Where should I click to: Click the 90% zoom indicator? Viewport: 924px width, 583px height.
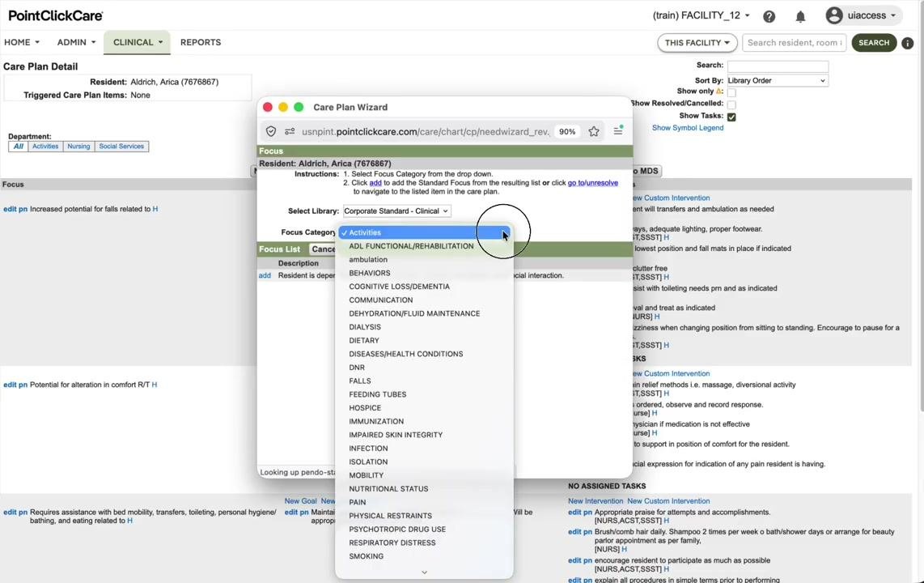click(x=567, y=131)
